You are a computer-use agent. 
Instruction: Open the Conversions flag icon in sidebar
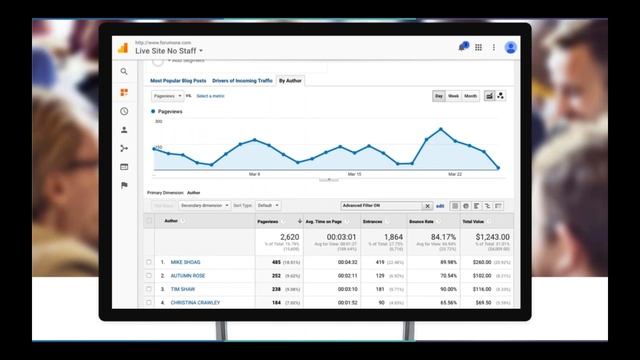coord(124,185)
